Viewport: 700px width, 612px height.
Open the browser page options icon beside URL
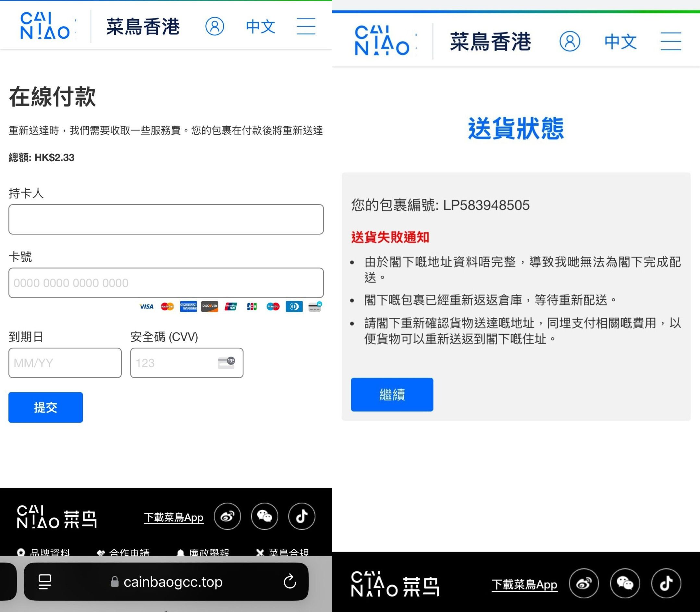tap(45, 581)
